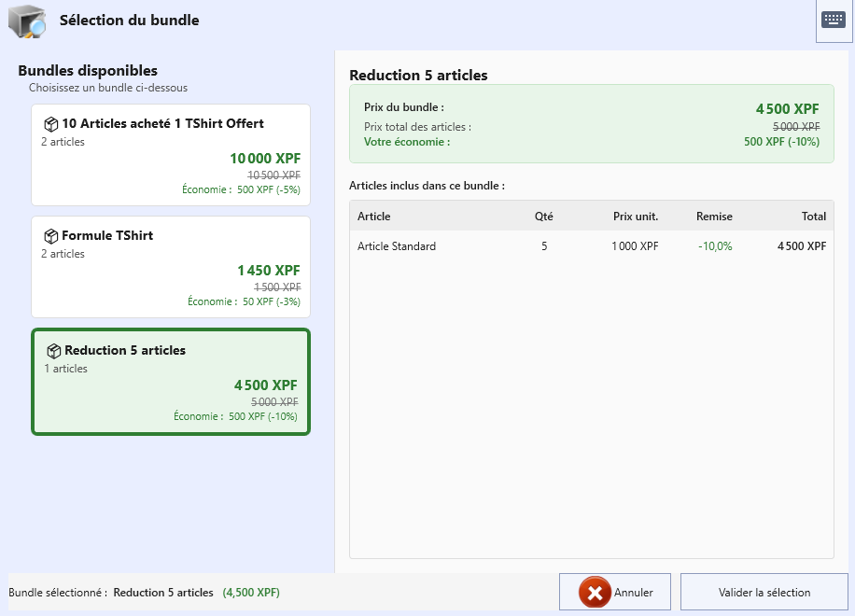Screen dimensions: 855x616
Task: Click the box icon of 10 Articles bundle
Action: click(51, 124)
